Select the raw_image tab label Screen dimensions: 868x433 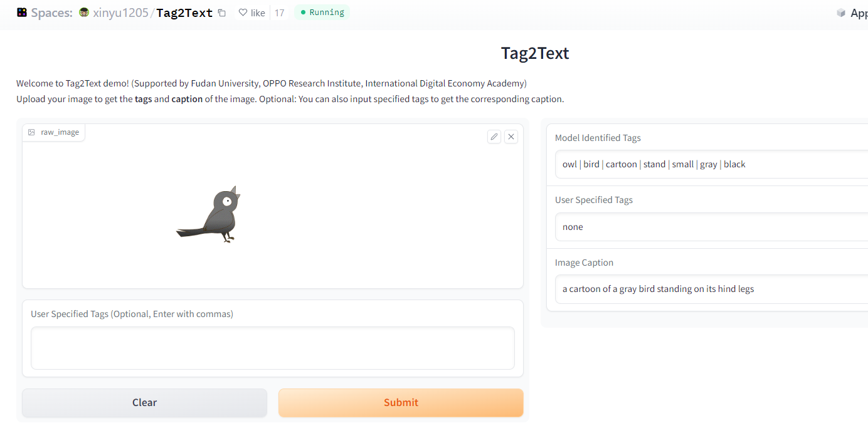(59, 132)
